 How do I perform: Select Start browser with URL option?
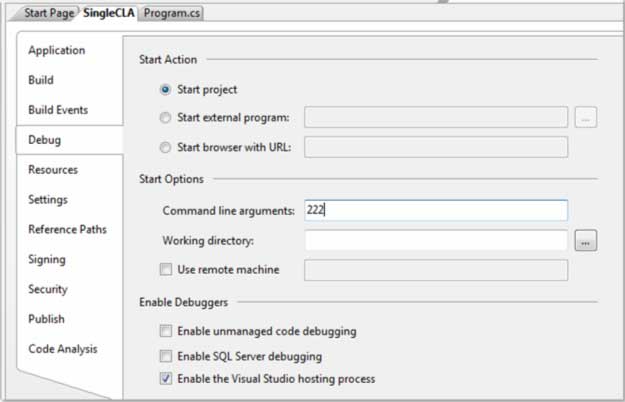coord(165,147)
